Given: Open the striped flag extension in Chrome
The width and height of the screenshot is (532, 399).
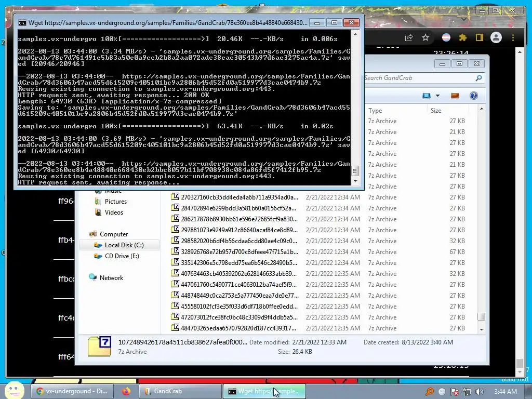Looking at the screenshot, I should 446,37.
